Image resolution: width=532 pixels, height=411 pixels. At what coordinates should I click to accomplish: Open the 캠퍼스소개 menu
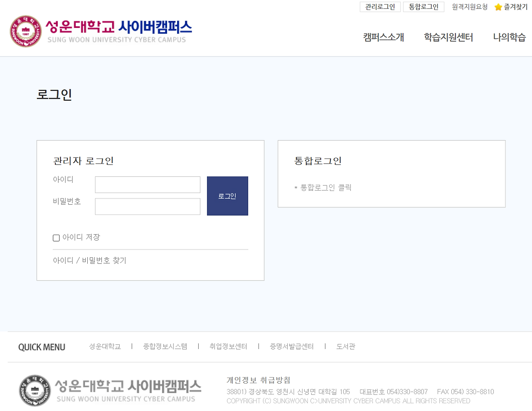coord(383,37)
